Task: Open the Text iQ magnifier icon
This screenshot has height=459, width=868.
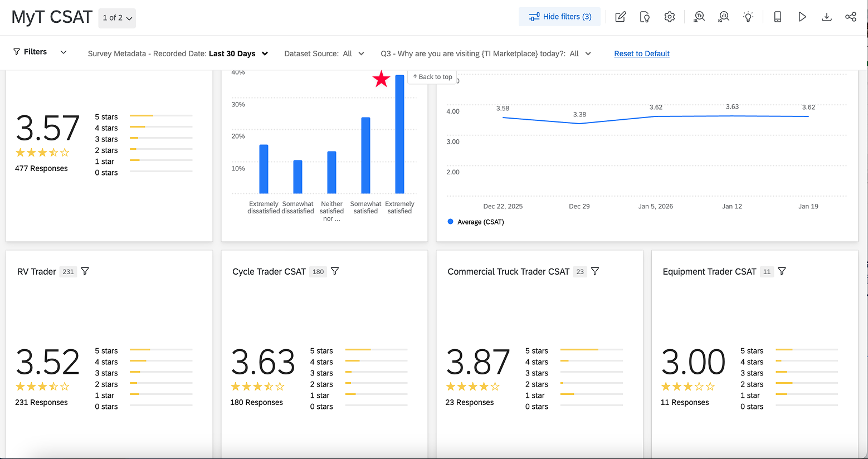Action: [x=699, y=17]
